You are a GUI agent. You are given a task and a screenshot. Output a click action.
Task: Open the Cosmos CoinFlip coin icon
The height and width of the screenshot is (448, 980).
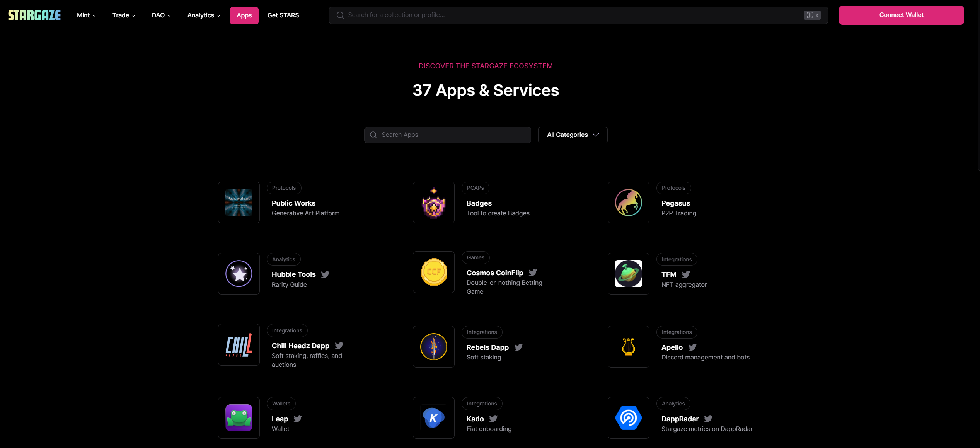(x=434, y=272)
